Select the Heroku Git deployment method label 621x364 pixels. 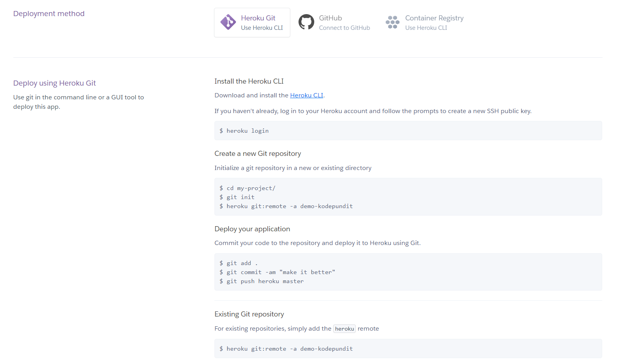(x=258, y=18)
